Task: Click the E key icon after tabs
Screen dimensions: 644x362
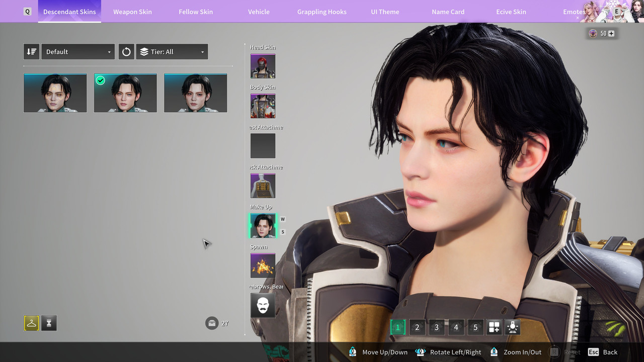Action: [616, 12]
